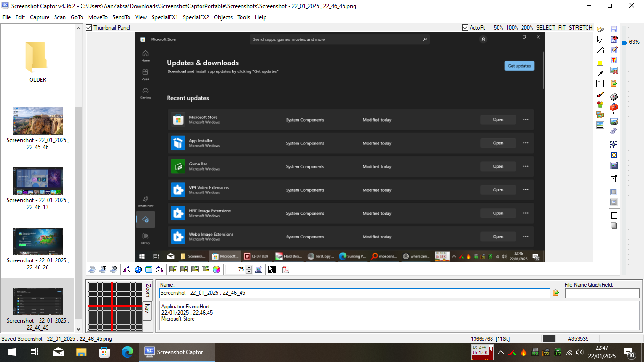The image size is (644, 362).
Task: Decrease the 75 resize value with down arrow
Action: (249, 272)
